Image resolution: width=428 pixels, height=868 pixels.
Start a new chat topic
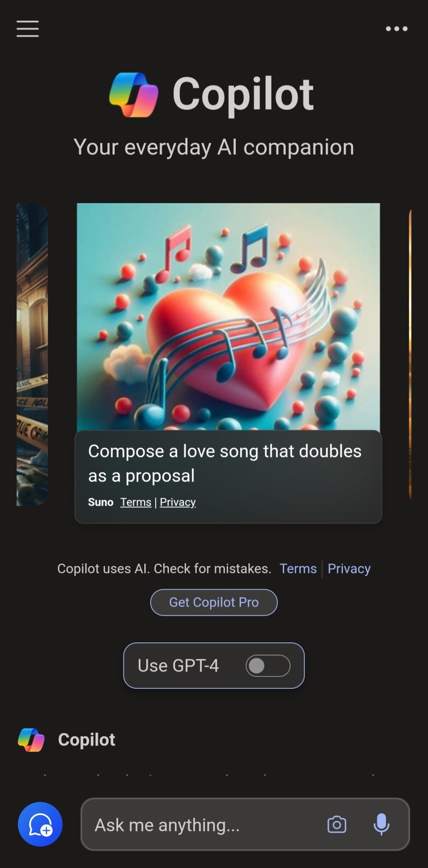[x=40, y=824]
